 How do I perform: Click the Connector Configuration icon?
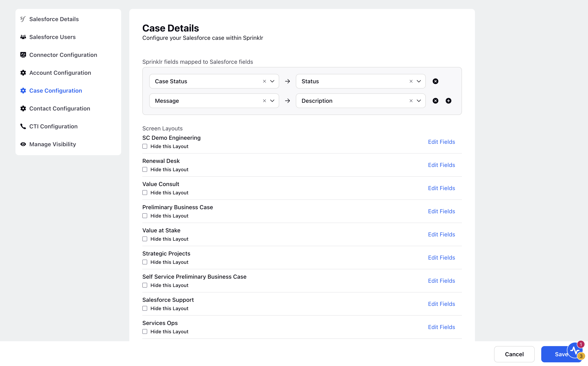click(23, 55)
